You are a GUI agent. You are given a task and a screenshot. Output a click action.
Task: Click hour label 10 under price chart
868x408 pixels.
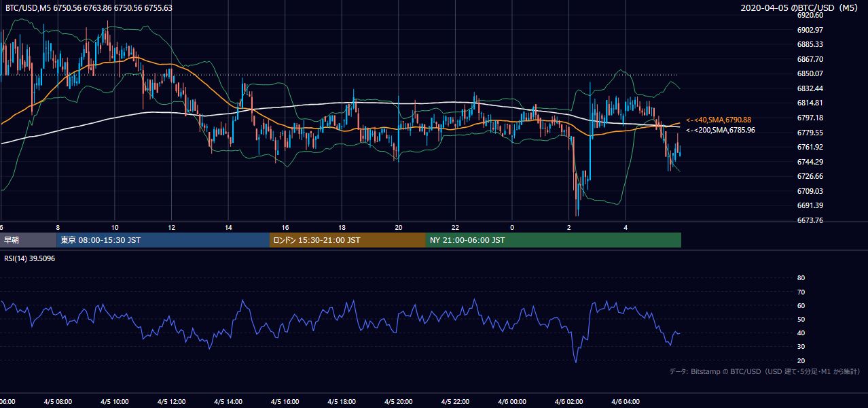tap(115, 227)
